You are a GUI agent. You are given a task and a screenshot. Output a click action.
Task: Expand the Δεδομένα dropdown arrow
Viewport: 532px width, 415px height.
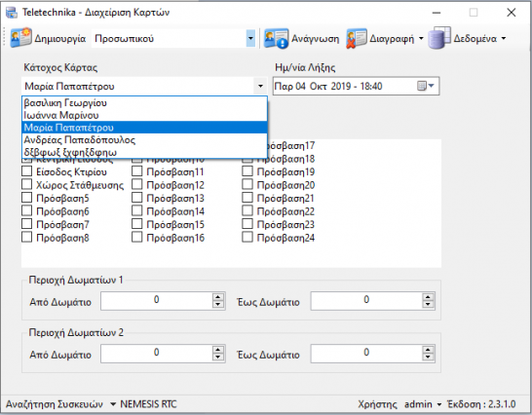(x=504, y=38)
